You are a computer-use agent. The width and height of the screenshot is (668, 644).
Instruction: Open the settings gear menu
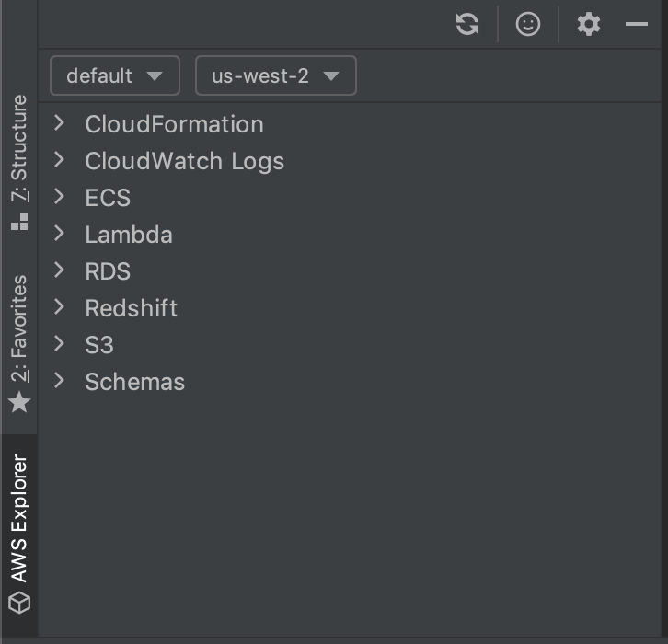589,24
